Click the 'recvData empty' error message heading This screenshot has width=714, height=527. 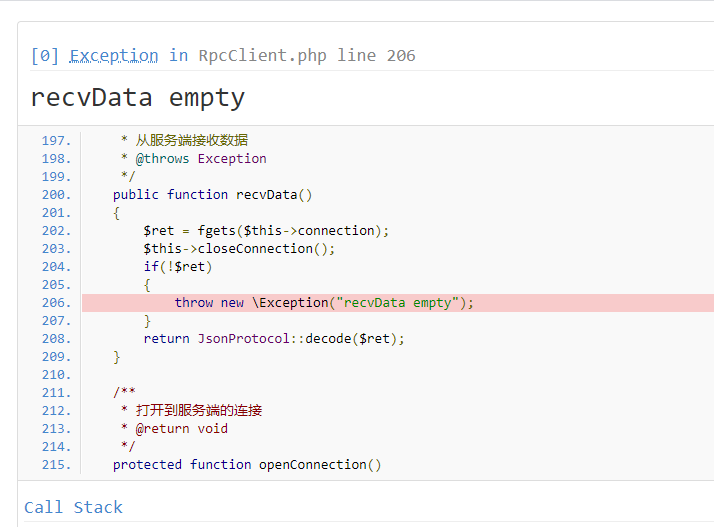(138, 98)
